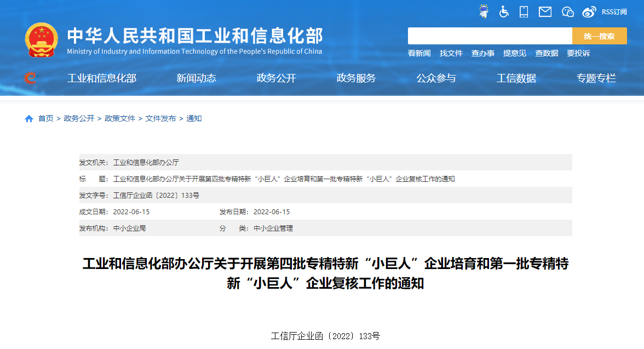This screenshot has width=644, height=349.
Task: Click the envelope mail icon
Action: coord(545,12)
